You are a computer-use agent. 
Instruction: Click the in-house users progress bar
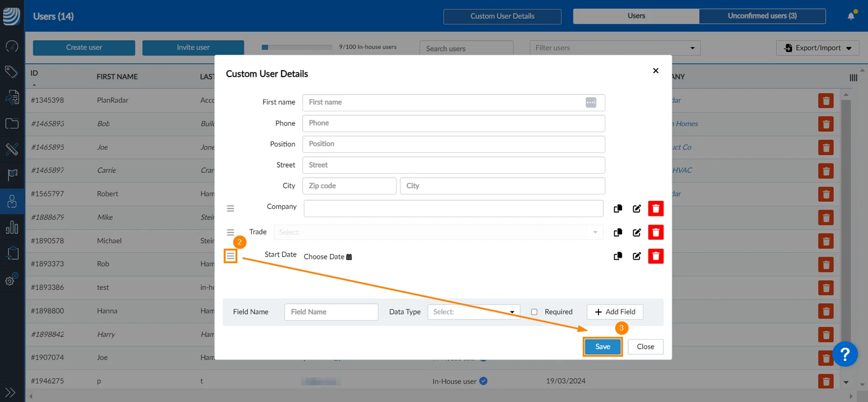pos(297,47)
